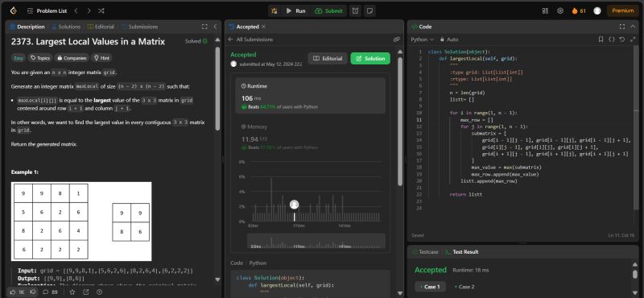This screenshot has width=644, height=298.
Task: Go to the next problem arrow
Action: [x=89, y=11]
